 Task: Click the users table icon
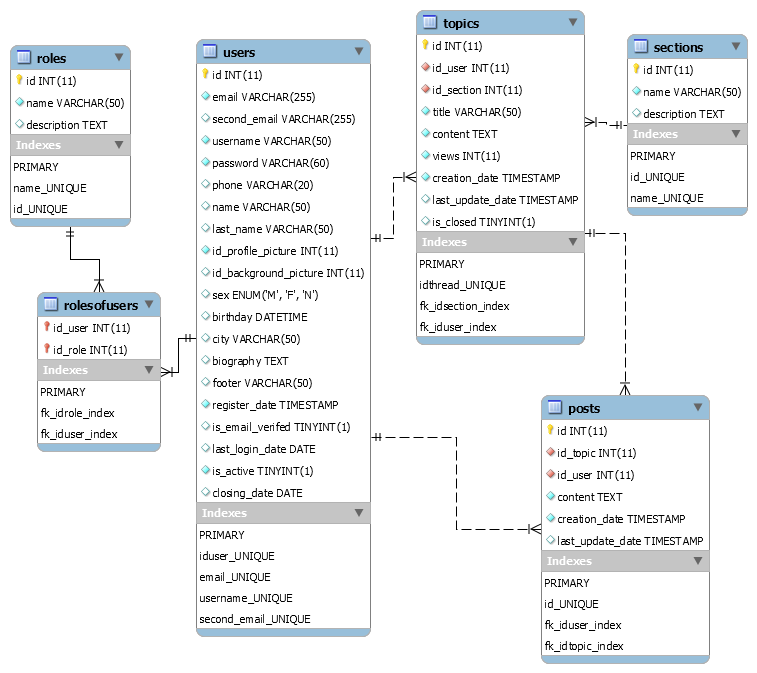tap(210, 51)
